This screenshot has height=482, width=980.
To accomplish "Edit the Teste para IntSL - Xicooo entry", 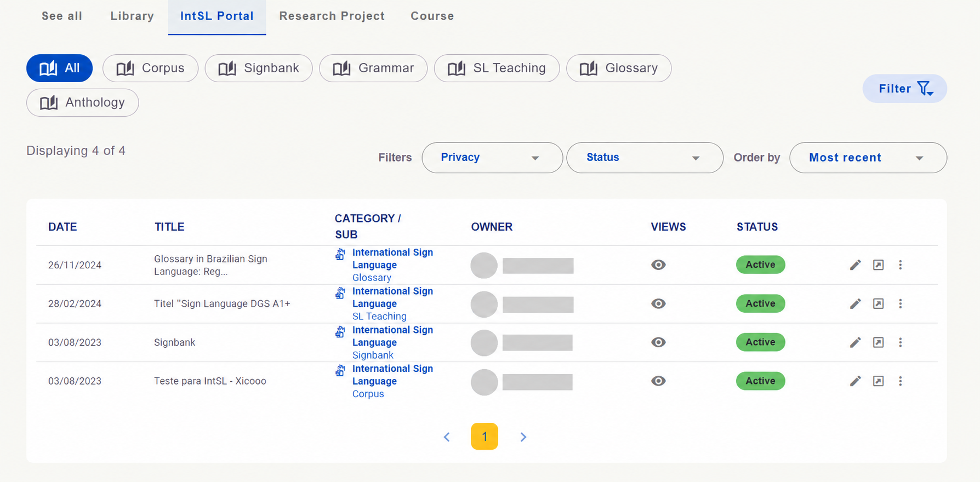I will [855, 381].
